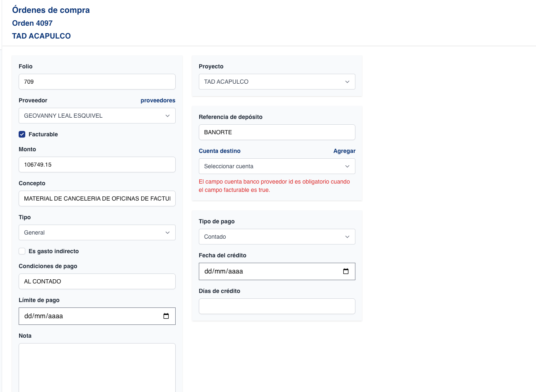Enable the Es gasto indirecto checkbox
The height and width of the screenshot is (392, 536).
22,251
